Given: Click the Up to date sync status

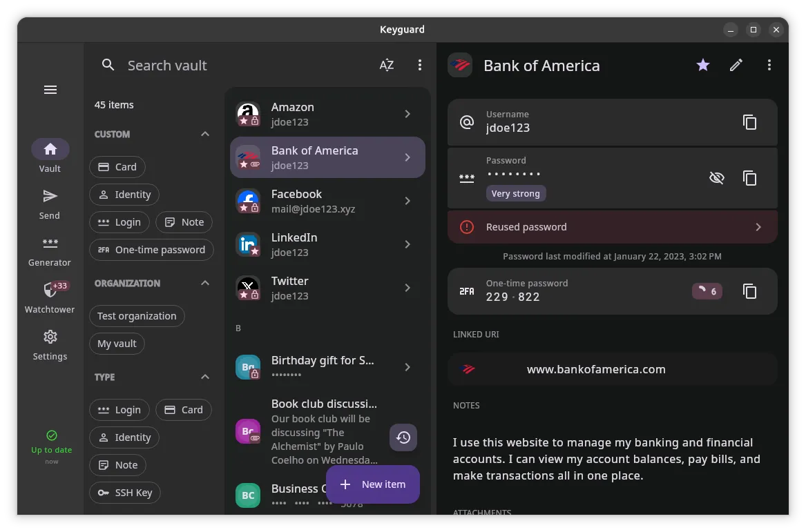Looking at the screenshot, I should coord(51,447).
